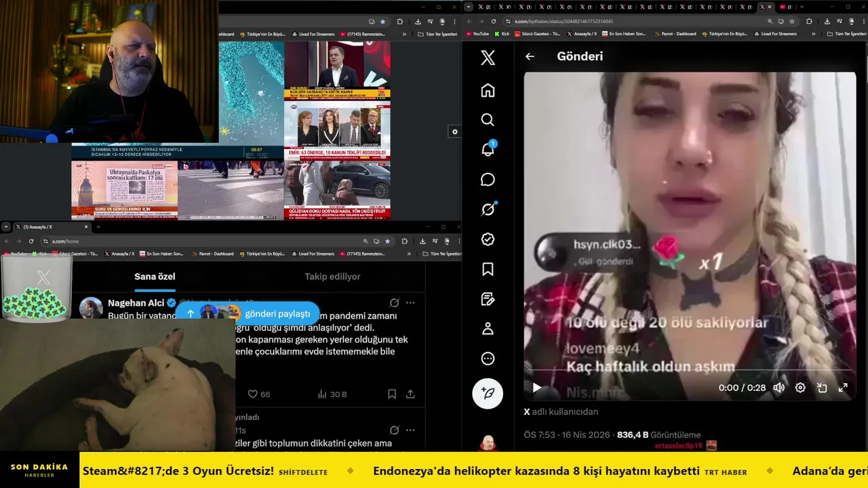Bookmark Nagehan Alci's post
Image resolution: width=868 pixels, height=488 pixels.
(x=392, y=394)
